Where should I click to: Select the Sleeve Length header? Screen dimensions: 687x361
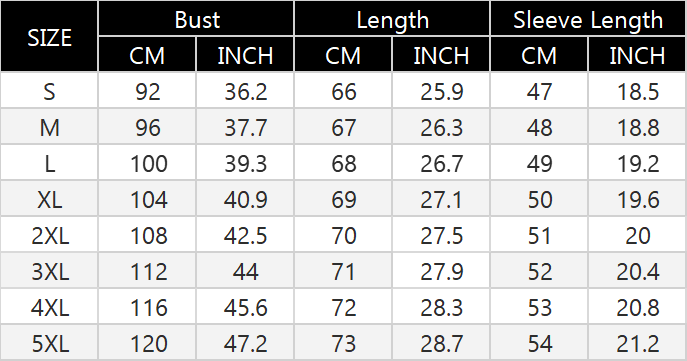[588, 18]
